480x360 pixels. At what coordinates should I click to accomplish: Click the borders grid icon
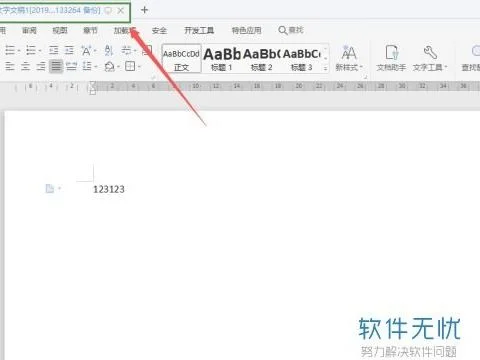[130, 66]
